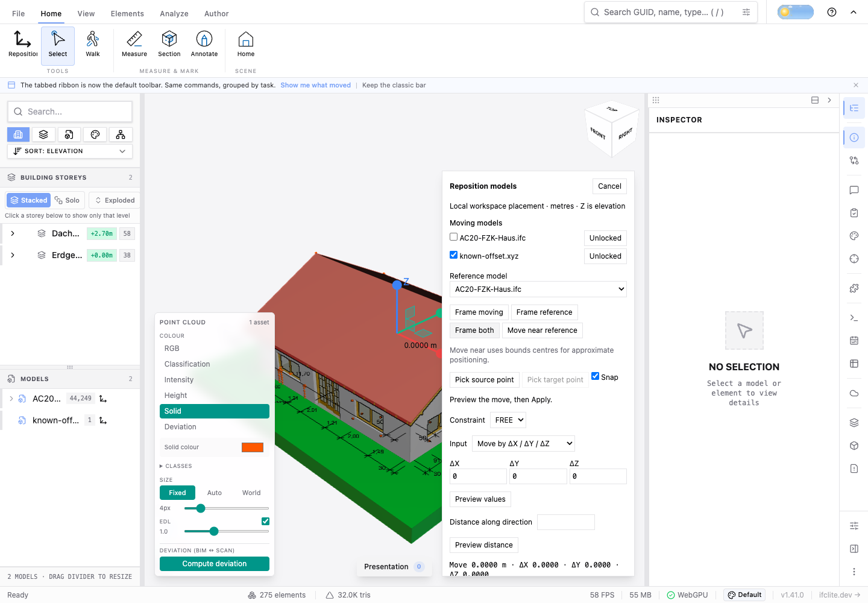
Task: Cancel the Reposition models dialog
Action: click(x=609, y=186)
